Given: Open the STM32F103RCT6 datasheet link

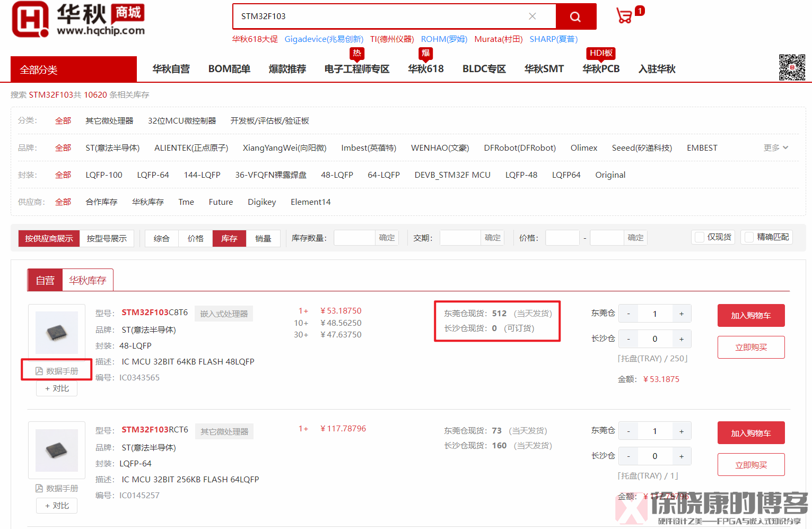Looking at the screenshot, I should point(57,488).
